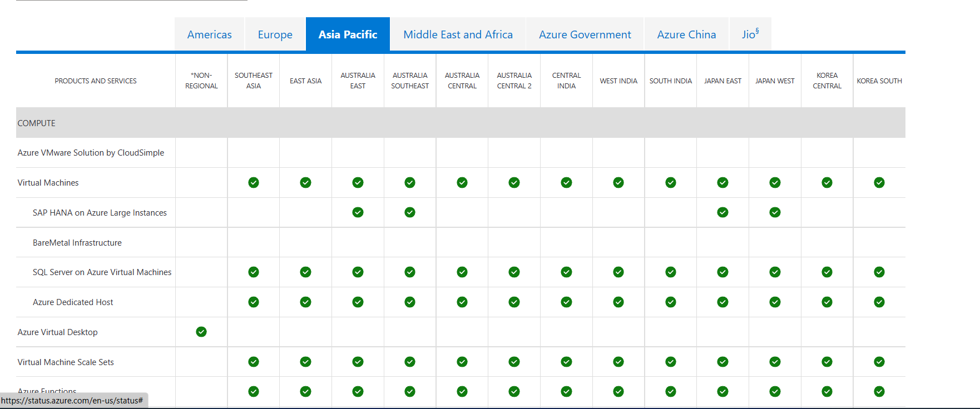The width and height of the screenshot is (980, 409).
Task: Click the Virtual Machines row label
Action: tap(48, 183)
